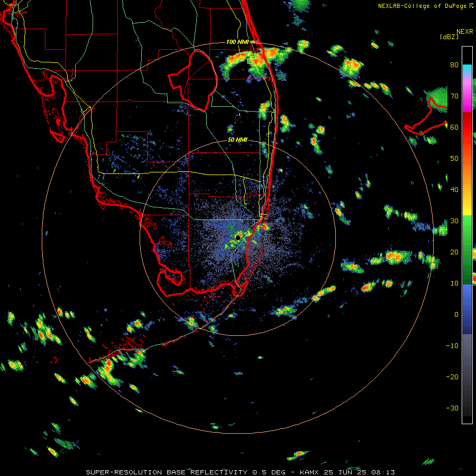Image resolution: width=476 pixels, height=476 pixels.
Task: Select the 70 value on the dBZ scale
Action: [454, 96]
